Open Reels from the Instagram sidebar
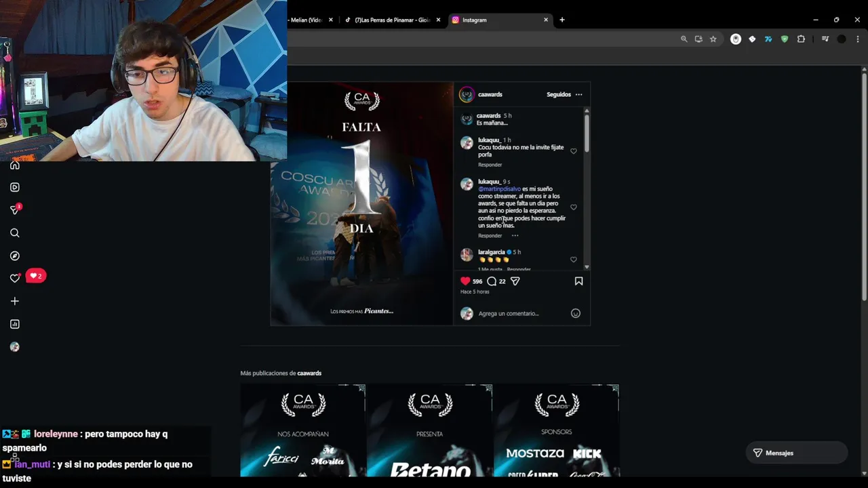Screen dimensions: 868x488 point(15,187)
